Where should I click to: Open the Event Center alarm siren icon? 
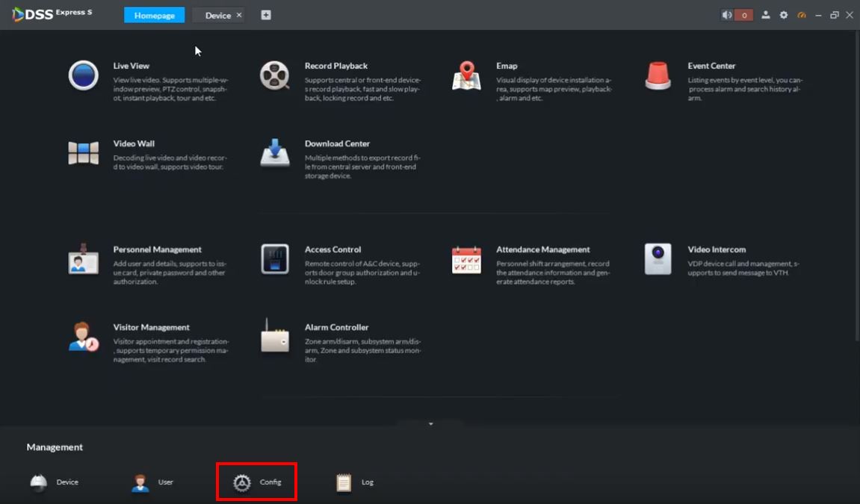pyautogui.click(x=658, y=75)
